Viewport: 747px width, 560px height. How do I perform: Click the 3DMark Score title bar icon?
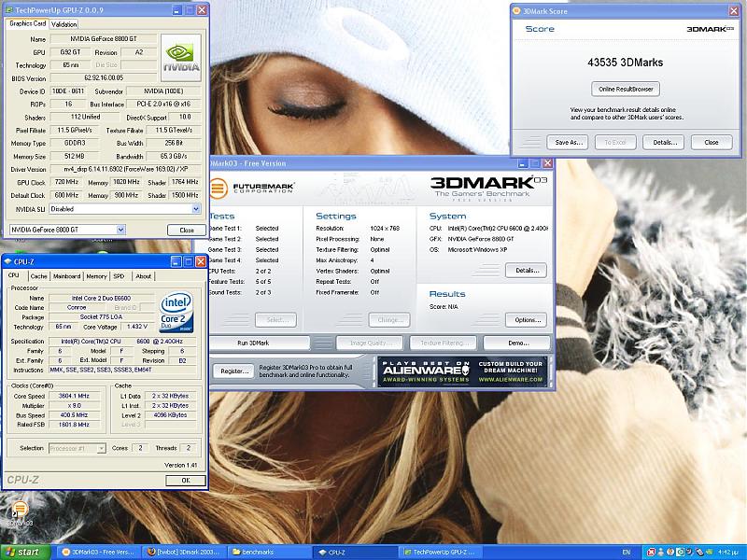516,11
